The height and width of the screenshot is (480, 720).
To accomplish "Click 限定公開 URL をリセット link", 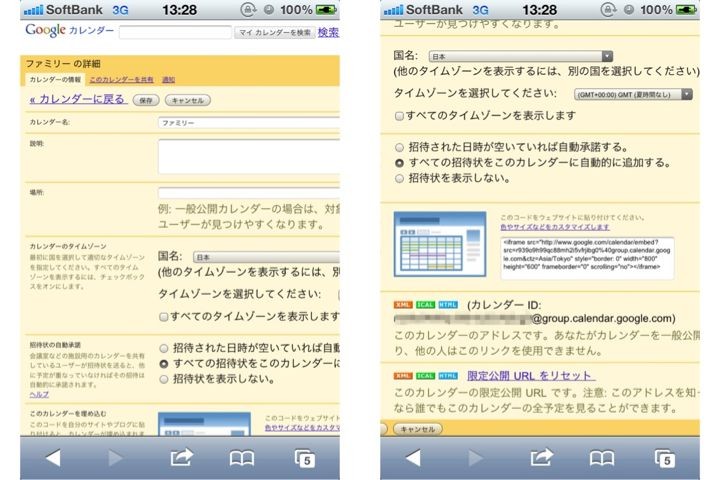I will coord(529,376).
